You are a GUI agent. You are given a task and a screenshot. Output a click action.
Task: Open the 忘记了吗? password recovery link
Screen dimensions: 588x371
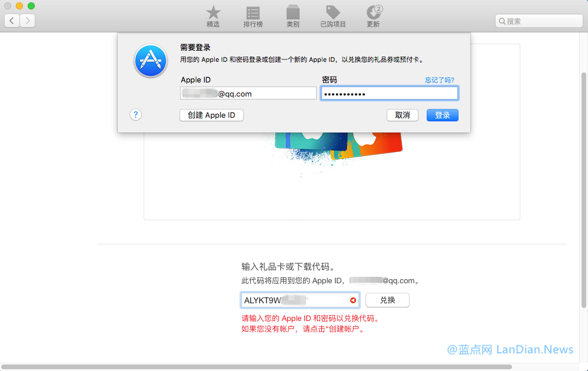point(439,79)
